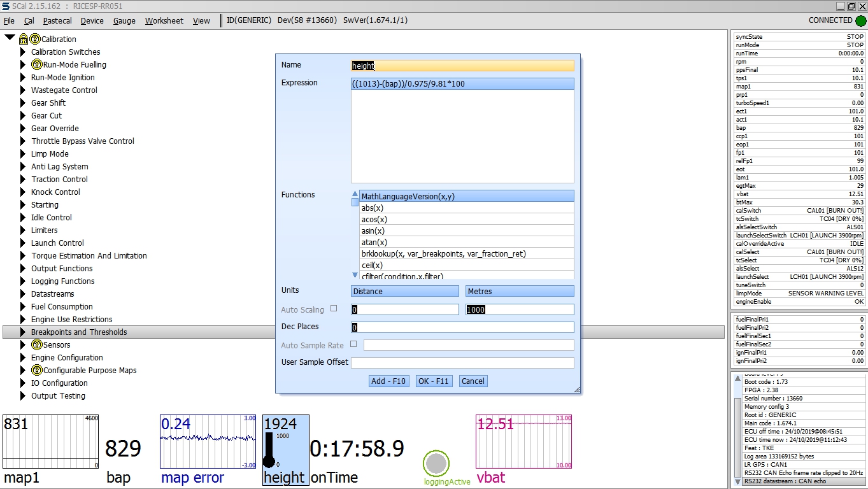The height and width of the screenshot is (489, 868).
Task: Open the Metres units dropdown
Action: [520, 291]
